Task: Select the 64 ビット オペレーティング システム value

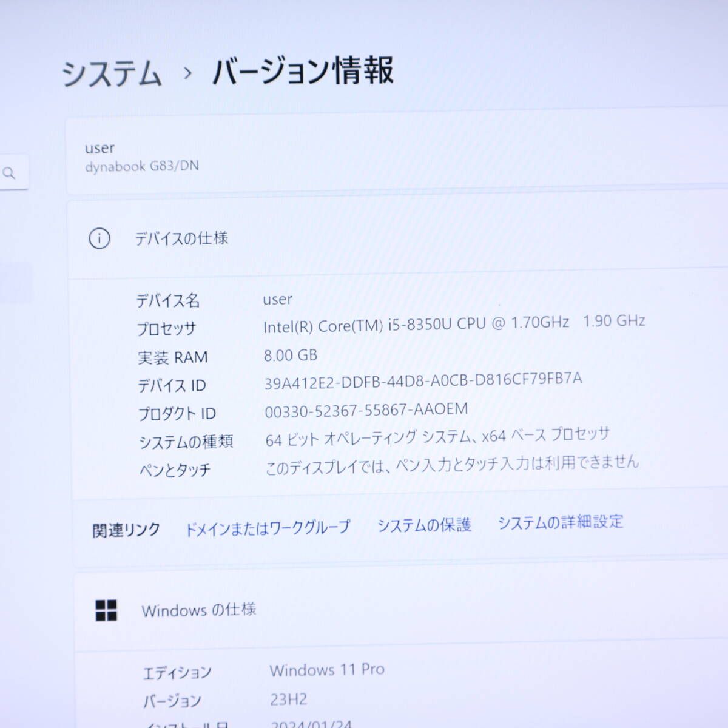Action: click(x=437, y=437)
